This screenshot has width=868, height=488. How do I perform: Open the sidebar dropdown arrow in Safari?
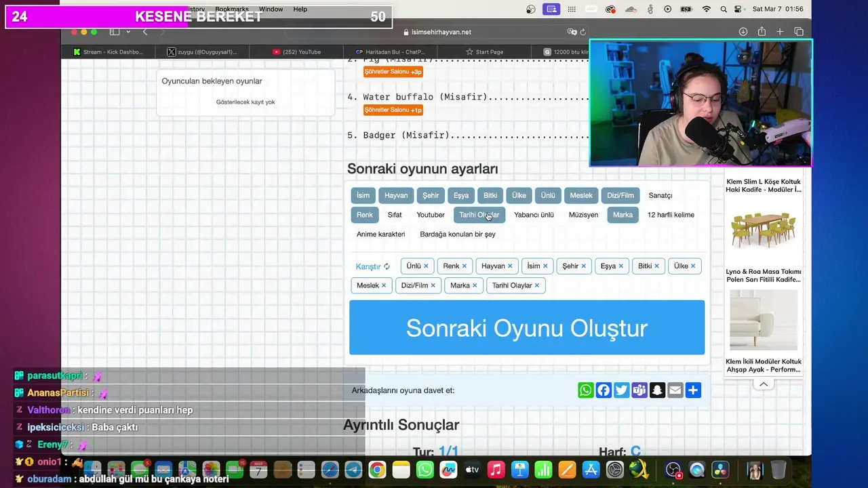tap(128, 32)
